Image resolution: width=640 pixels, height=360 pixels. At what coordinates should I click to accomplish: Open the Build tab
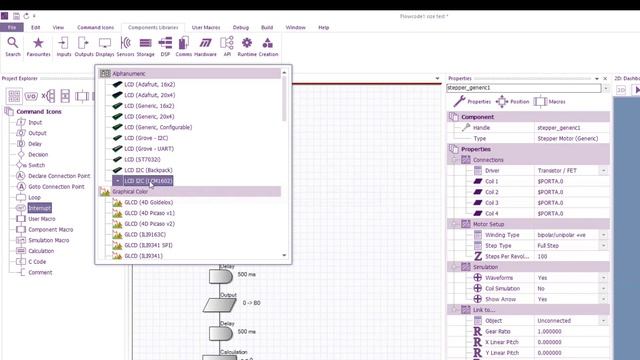[267, 27]
